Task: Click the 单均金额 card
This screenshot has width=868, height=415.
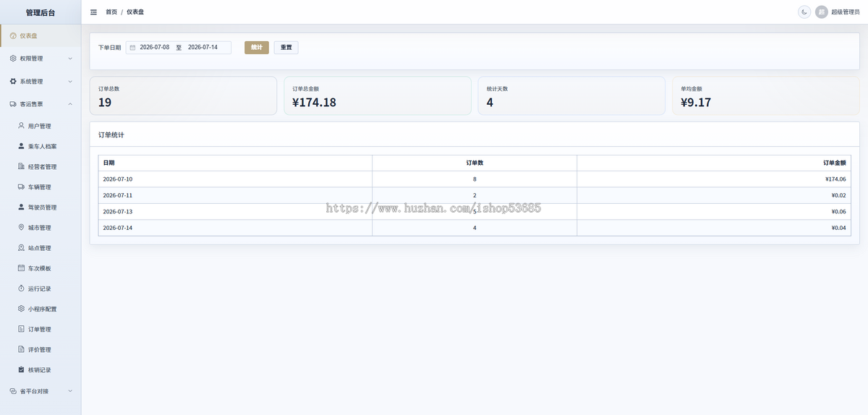Action: pyautogui.click(x=766, y=95)
